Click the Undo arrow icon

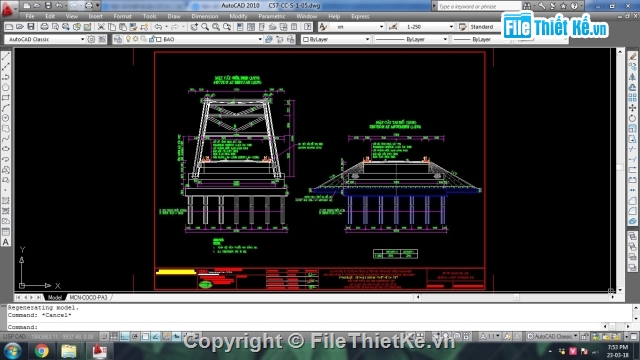[x=158, y=27]
